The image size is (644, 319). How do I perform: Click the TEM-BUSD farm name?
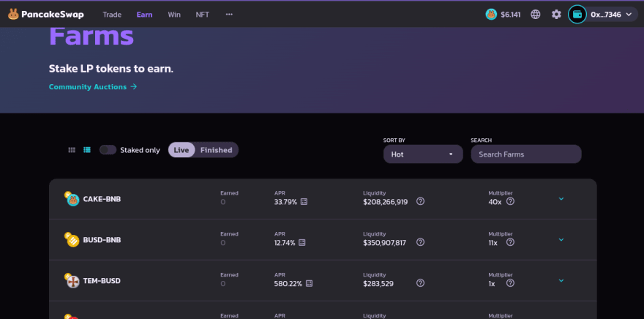[x=102, y=281]
